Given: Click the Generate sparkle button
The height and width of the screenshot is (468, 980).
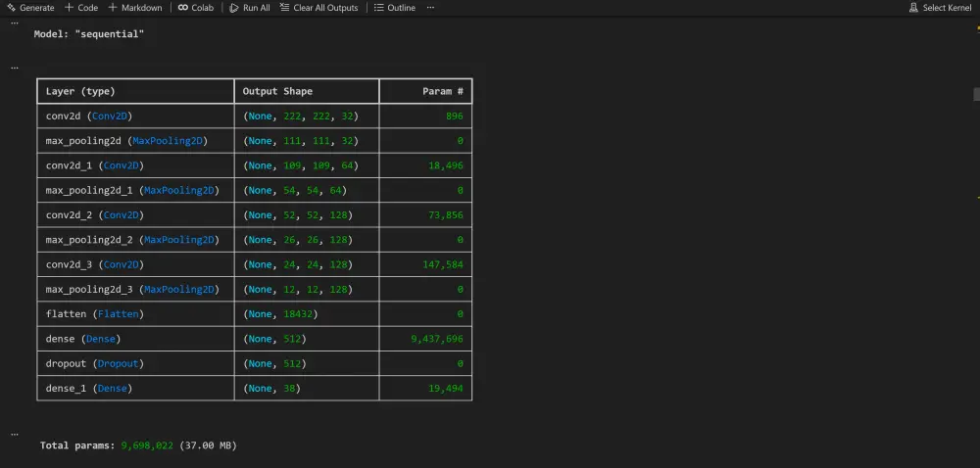Looking at the screenshot, I should [x=30, y=8].
